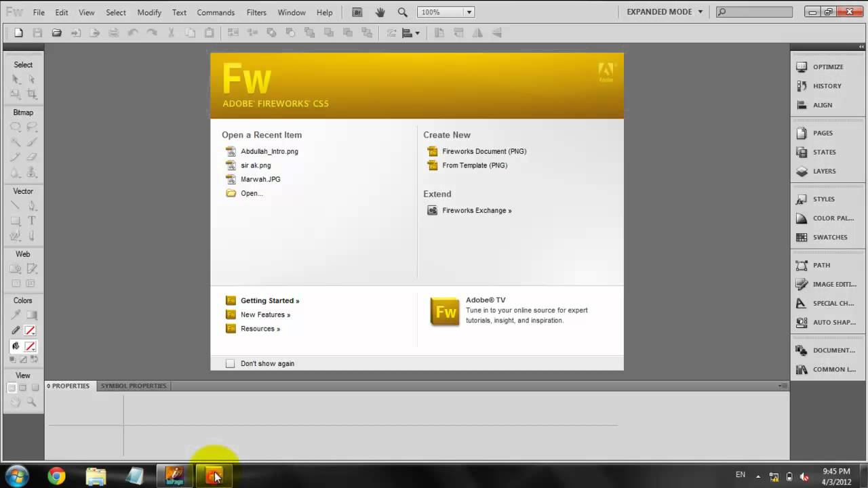This screenshot has height=488, width=868.
Task: Select the Hotspot tool
Action: [x=16, y=268]
